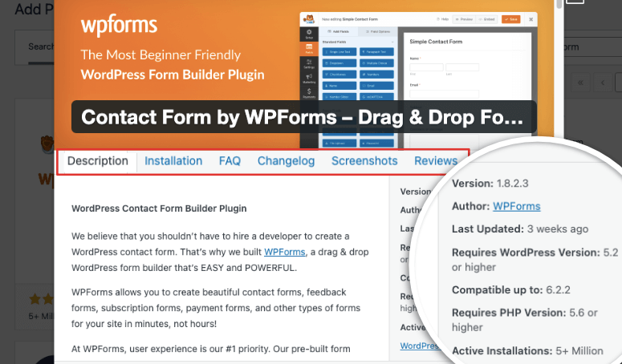Click the Numbers field button in preview
The image size is (622, 364).
coord(377,75)
